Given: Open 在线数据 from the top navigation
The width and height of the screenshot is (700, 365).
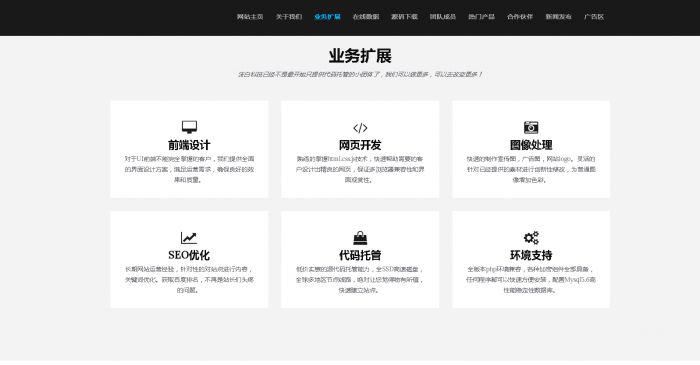Looking at the screenshot, I should point(366,17).
